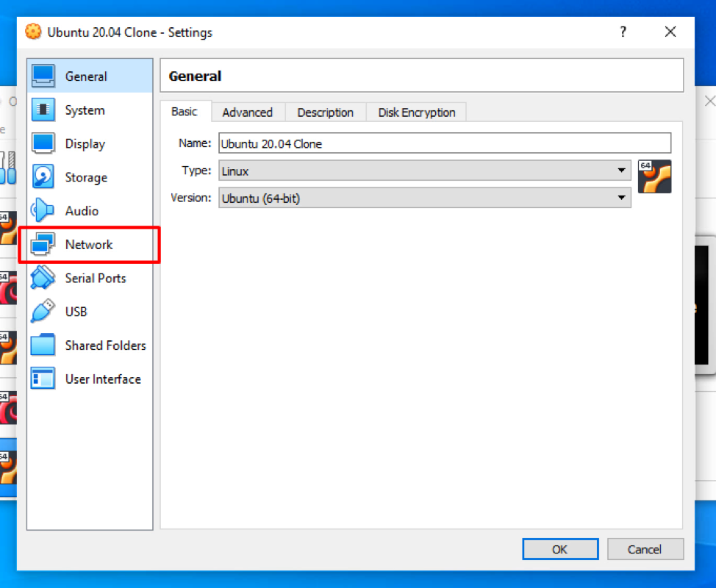Click the Display screen icon
The width and height of the screenshot is (716, 588).
pos(43,143)
